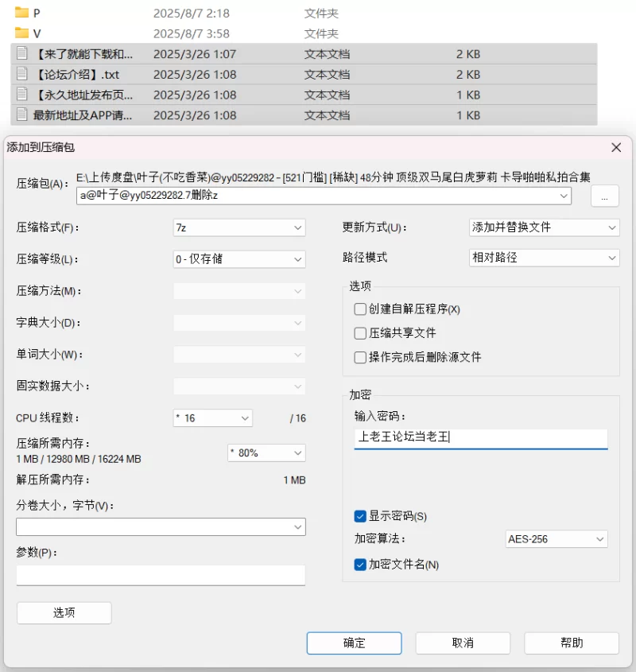Image resolution: width=636 pixels, height=672 pixels.
Task: Click the date 2025/8/7 2:18
Action: coord(192,14)
